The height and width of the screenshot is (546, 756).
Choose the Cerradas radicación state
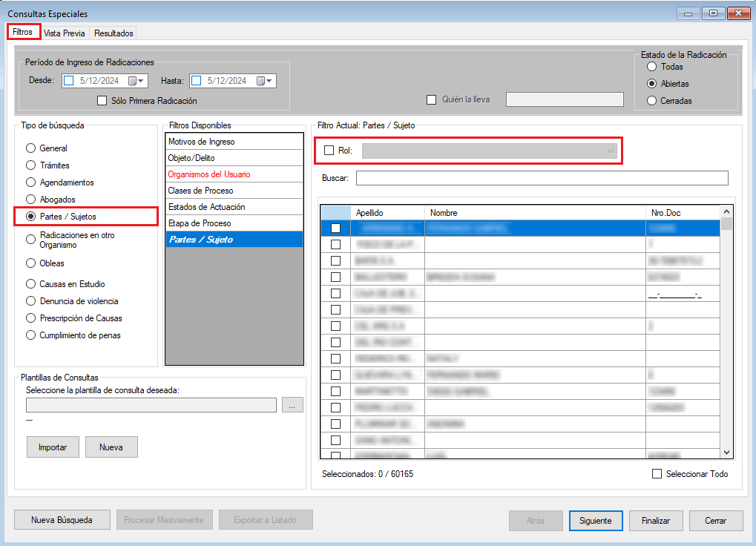pos(652,101)
